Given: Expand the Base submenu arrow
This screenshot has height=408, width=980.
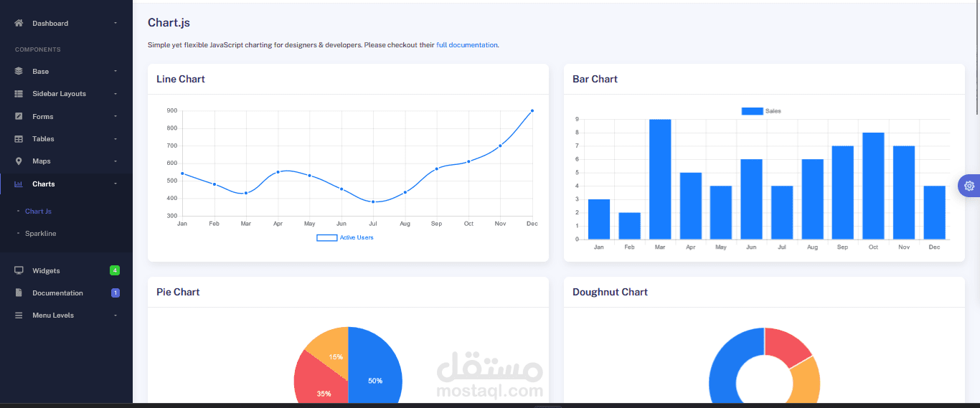Looking at the screenshot, I should point(116,72).
